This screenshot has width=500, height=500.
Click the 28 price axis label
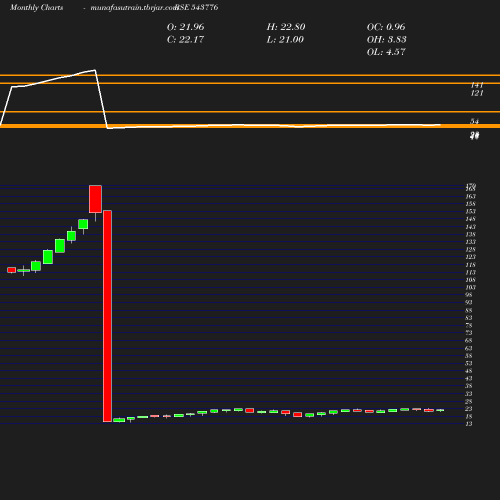[469, 401]
